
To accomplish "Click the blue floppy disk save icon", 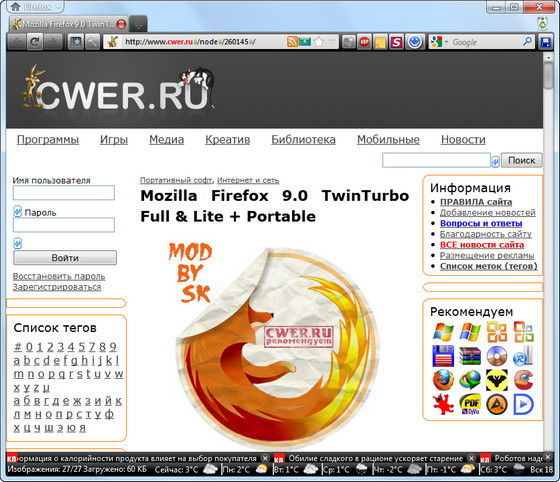I will point(545,42).
